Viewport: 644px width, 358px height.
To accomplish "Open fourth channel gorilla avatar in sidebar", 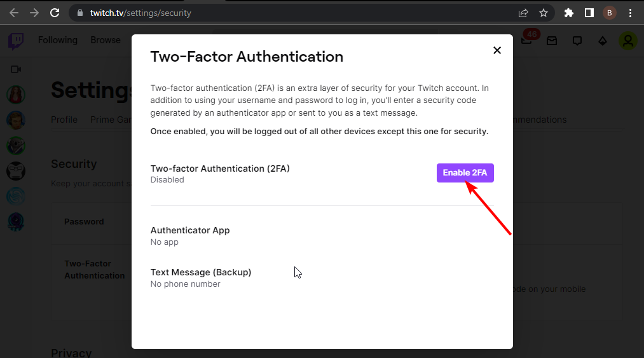I will [16, 171].
